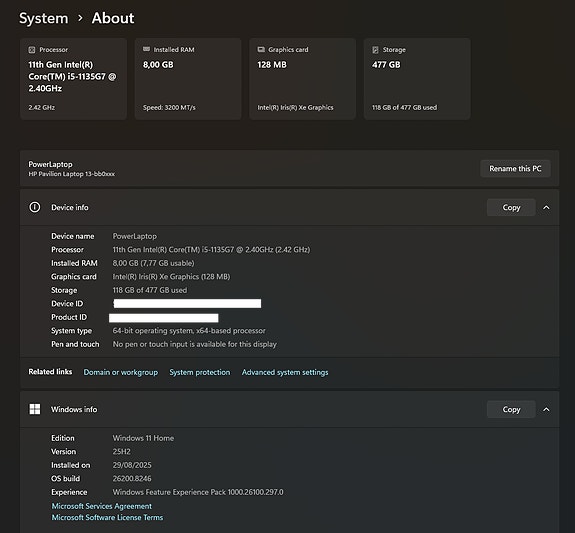Screen dimensions: 575x533
Task: Open Advanced system settings link
Action: [285, 372]
